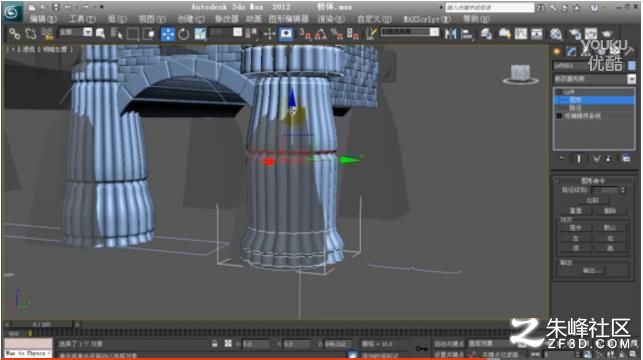Select the Select and Link tool
This screenshot has height=360, width=643.
tap(15, 34)
